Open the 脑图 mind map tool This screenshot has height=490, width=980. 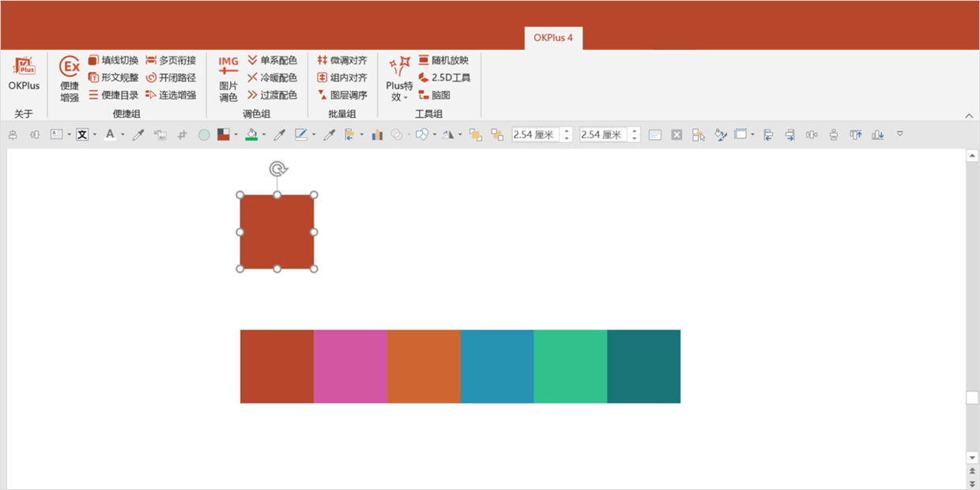[x=435, y=95]
